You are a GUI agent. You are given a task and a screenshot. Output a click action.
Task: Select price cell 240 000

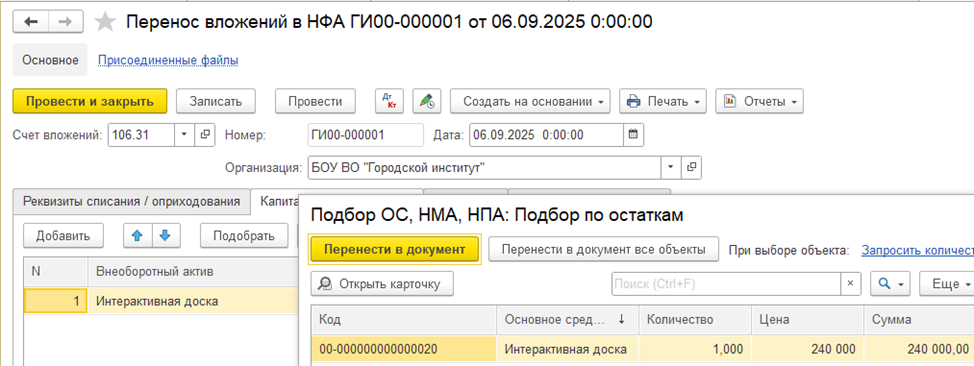pos(808,349)
